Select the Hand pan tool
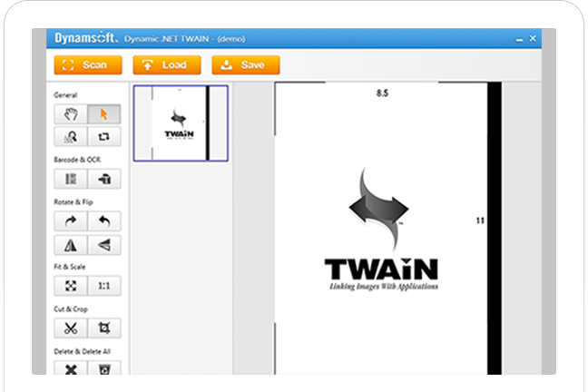This screenshot has height=392, width=588. point(71,114)
